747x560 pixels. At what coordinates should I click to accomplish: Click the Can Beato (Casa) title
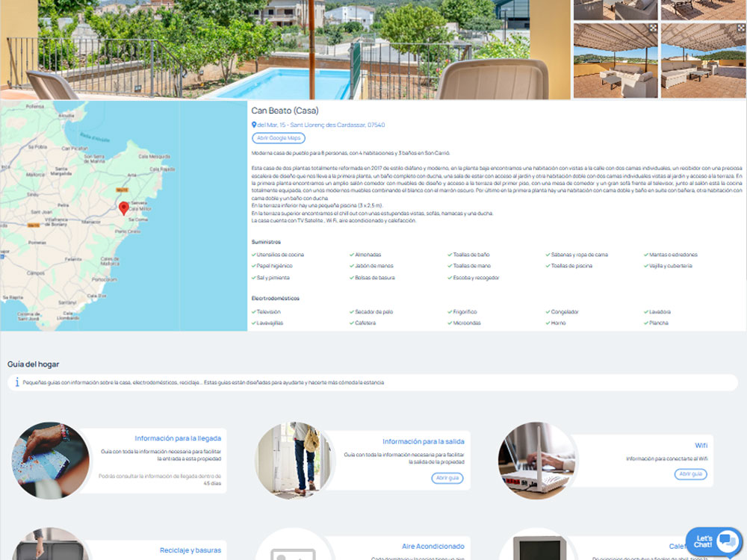(x=285, y=111)
